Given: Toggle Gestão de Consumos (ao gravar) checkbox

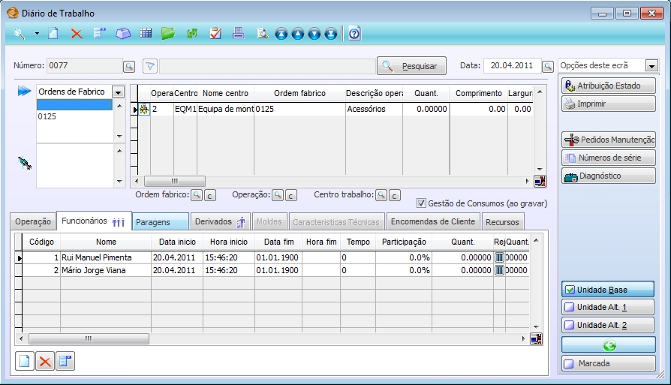Looking at the screenshot, I should (421, 203).
